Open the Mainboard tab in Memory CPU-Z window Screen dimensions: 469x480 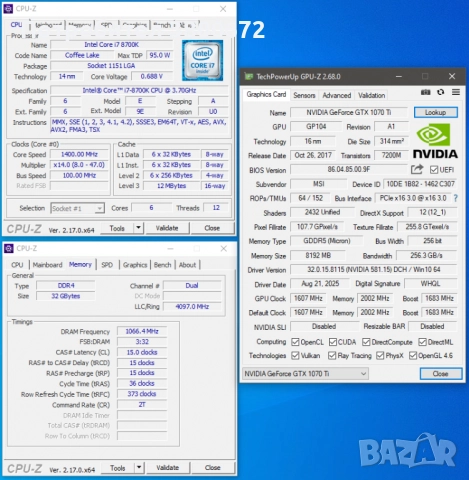pos(47,265)
